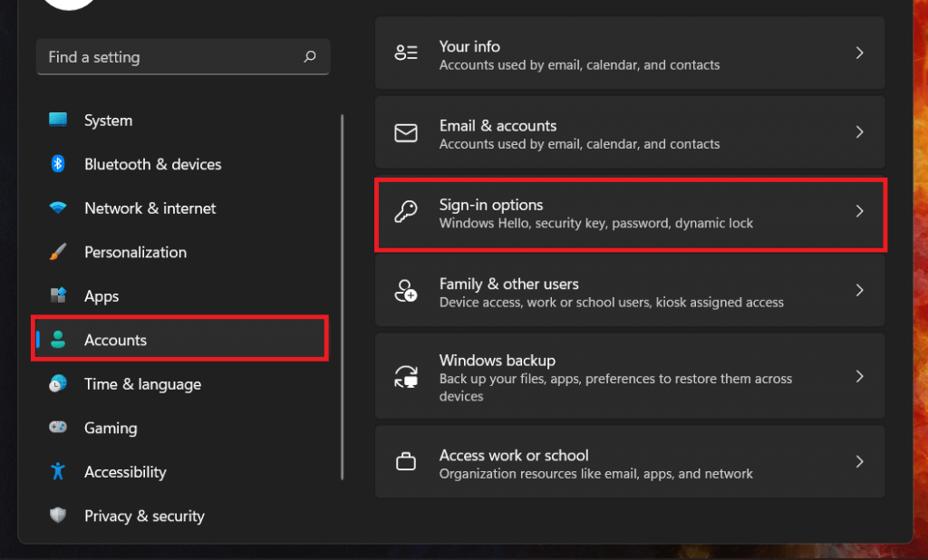Click the Windows backup sync icon
The image size is (928, 560).
pos(406,376)
